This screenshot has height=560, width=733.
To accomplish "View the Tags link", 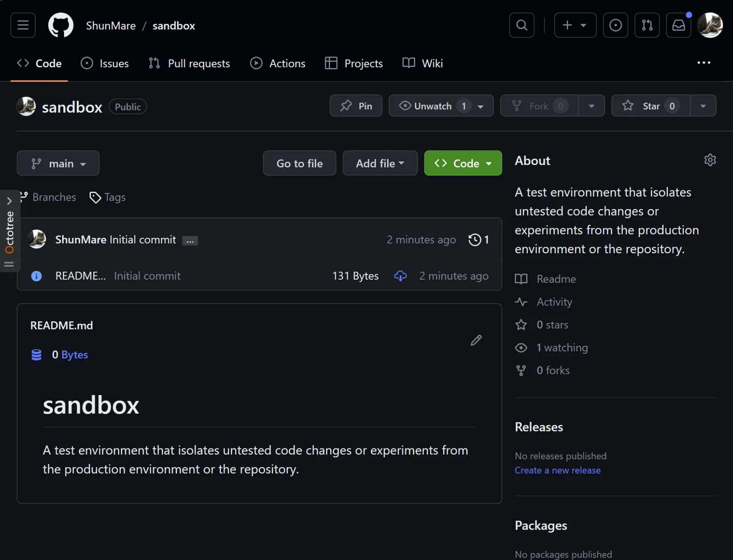I will tap(107, 197).
